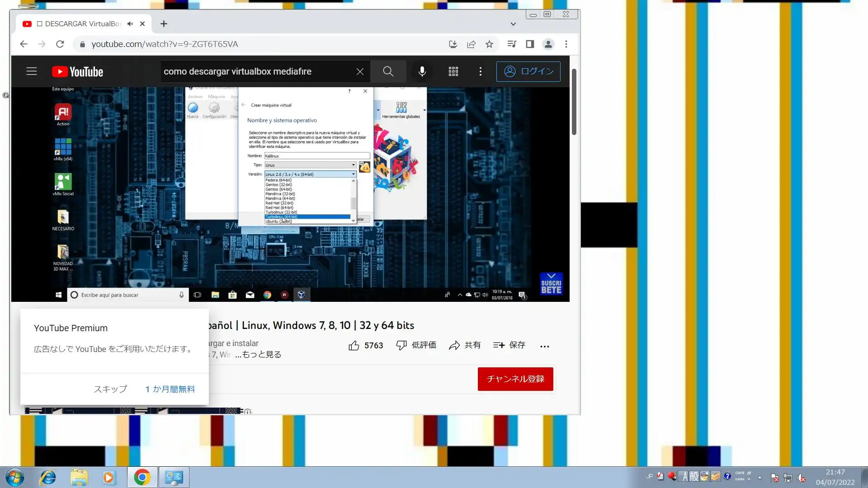
Task: Click the チャンネル登録 subscribe button
Action: click(515, 379)
